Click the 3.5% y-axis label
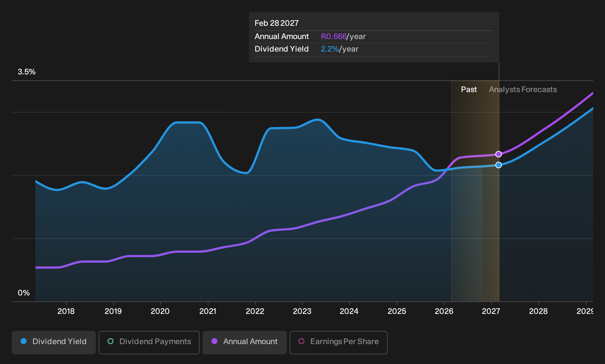 (x=27, y=72)
